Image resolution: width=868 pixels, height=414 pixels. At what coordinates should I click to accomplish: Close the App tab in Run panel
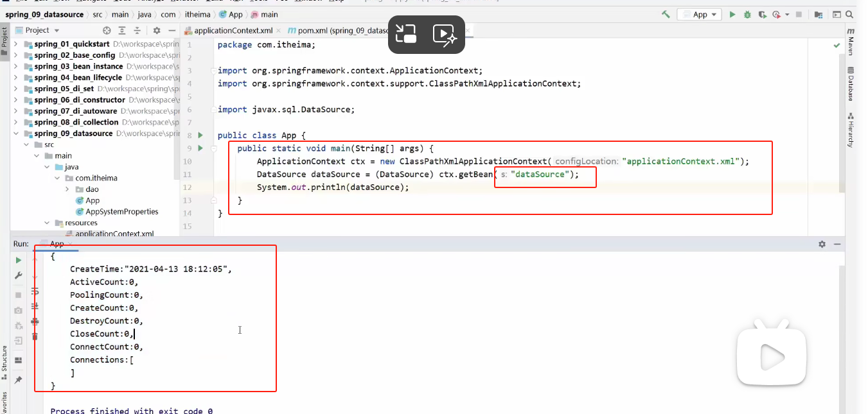click(71, 244)
